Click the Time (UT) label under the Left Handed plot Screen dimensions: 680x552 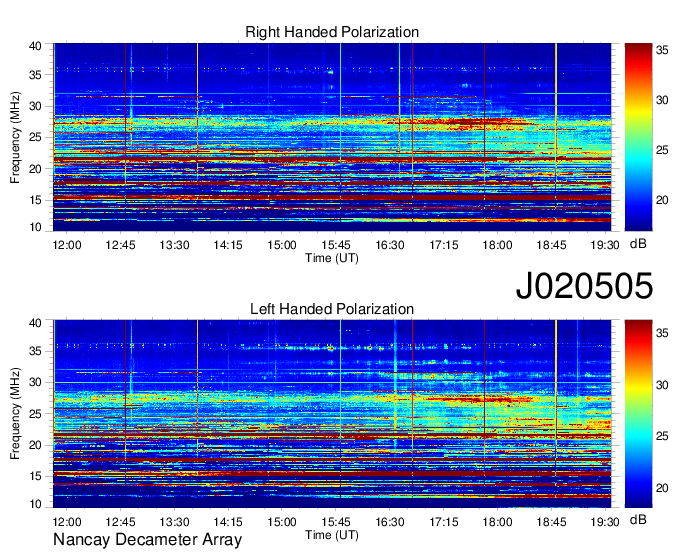click(x=332, y=535)
